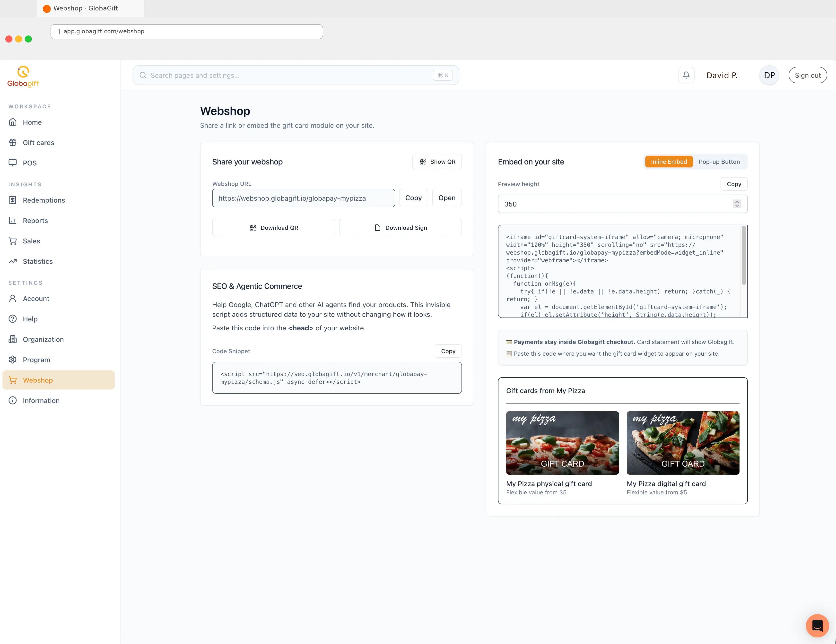Copy the webshop URL

click(413, 198)
